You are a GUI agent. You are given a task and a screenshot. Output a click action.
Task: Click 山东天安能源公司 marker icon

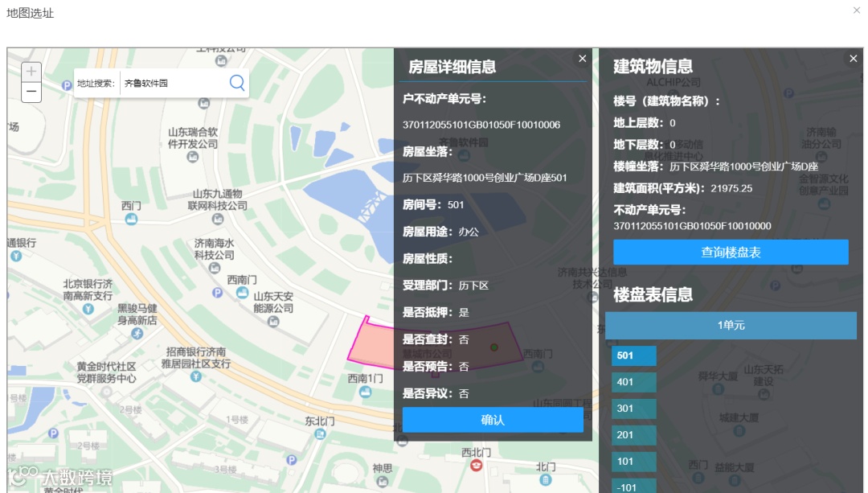[x=273, y=321]
